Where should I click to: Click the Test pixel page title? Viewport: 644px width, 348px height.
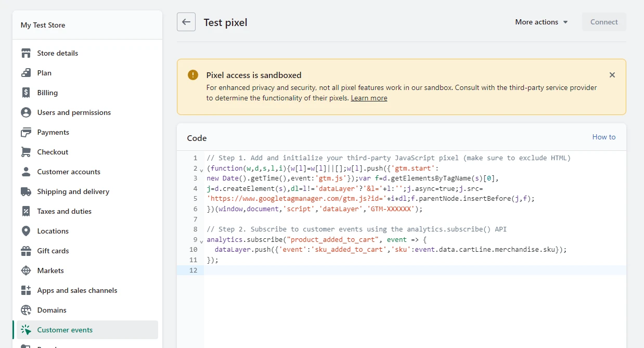(x=225, y=22)
